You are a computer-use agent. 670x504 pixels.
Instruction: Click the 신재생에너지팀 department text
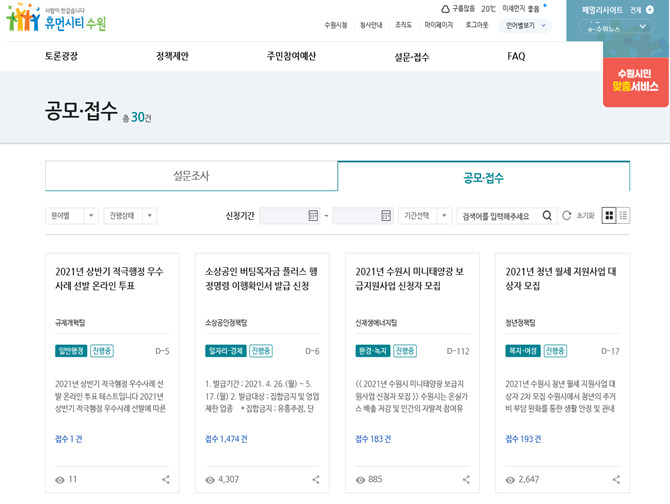376,323
